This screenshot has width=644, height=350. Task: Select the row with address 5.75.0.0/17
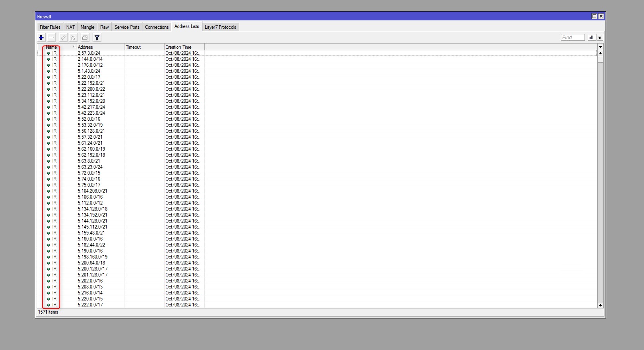coord(317,185)
